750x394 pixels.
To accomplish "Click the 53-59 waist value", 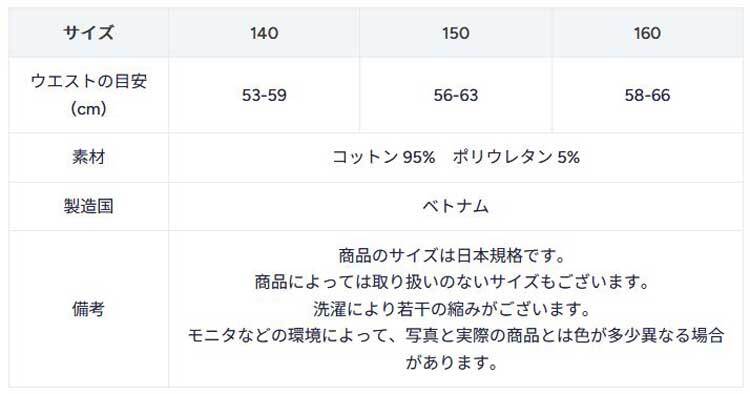I will (x=264, y=95).
